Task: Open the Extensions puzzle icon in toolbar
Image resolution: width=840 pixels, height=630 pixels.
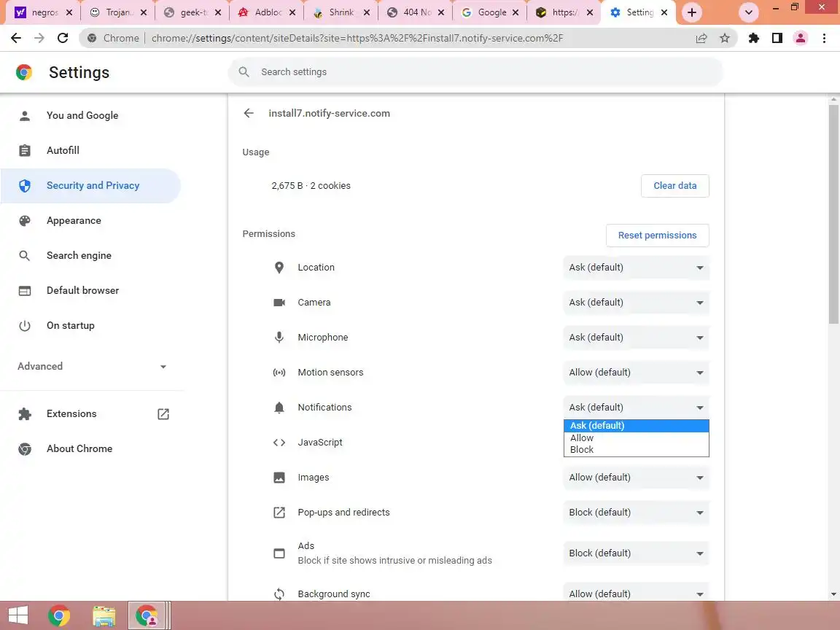Action: point(754,38)
